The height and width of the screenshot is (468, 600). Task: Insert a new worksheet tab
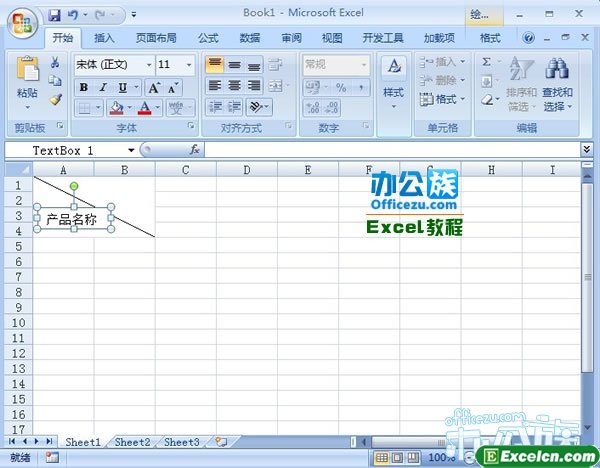[220, 442]
